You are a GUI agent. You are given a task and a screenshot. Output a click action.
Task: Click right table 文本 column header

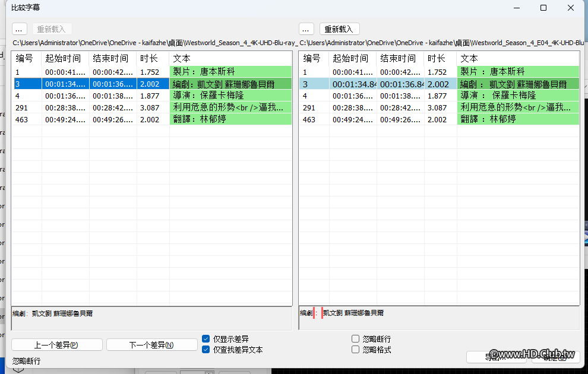pyautogui.click(x=519, y=58)
